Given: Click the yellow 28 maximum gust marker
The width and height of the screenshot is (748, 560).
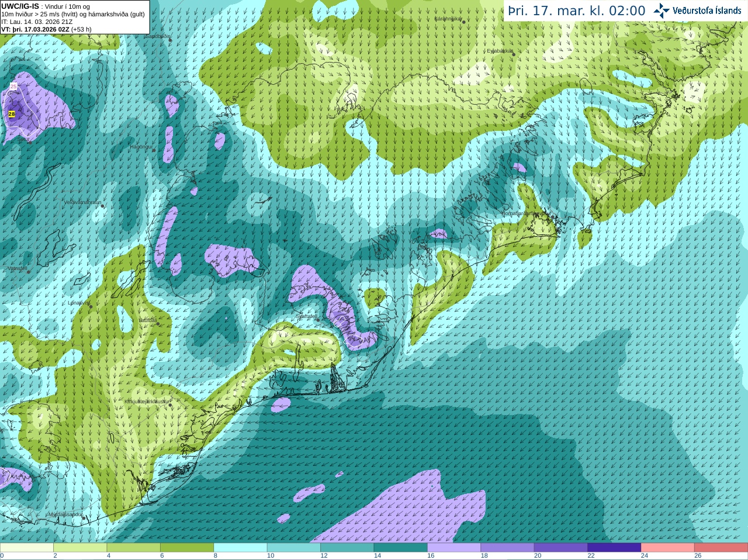Looking at the screenshot, I should pos(12,114).
